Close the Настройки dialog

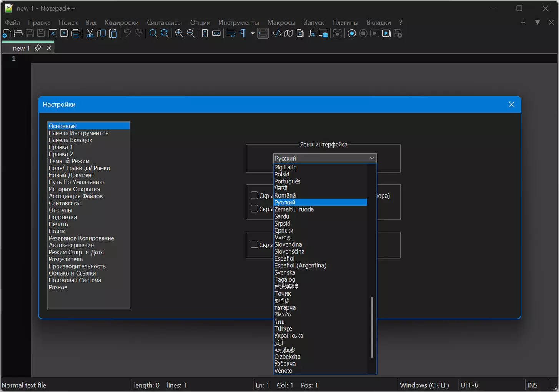tap(511, 105)
